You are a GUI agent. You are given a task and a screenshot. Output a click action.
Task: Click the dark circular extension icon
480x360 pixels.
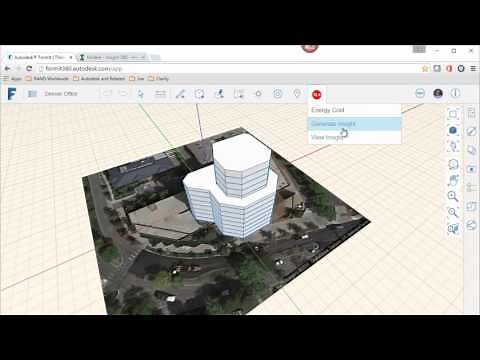coord(461,69)
